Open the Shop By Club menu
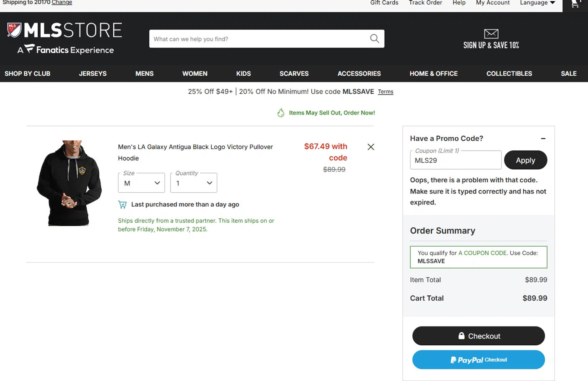 [x=27, y=73]
